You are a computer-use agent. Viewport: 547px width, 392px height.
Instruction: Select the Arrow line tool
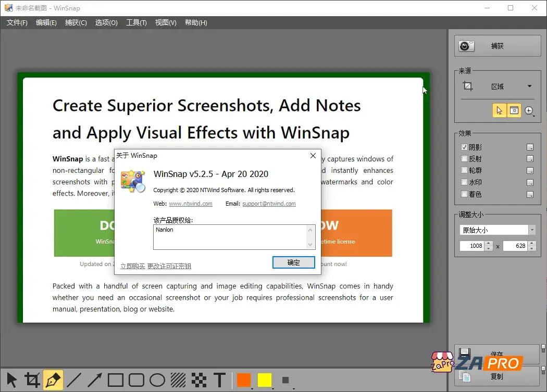coord(95,380)
